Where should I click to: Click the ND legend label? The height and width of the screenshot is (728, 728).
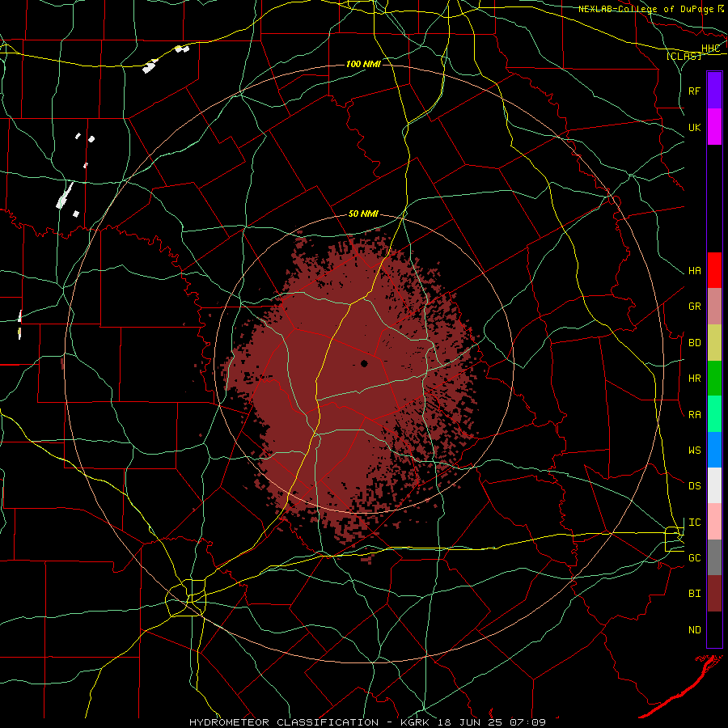(x=695, y=630)
